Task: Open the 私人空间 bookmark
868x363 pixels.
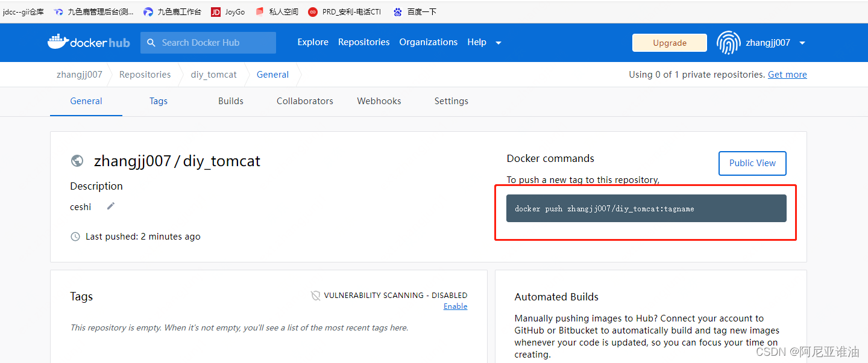Action: pyautogui.click(x=277, y=11)
